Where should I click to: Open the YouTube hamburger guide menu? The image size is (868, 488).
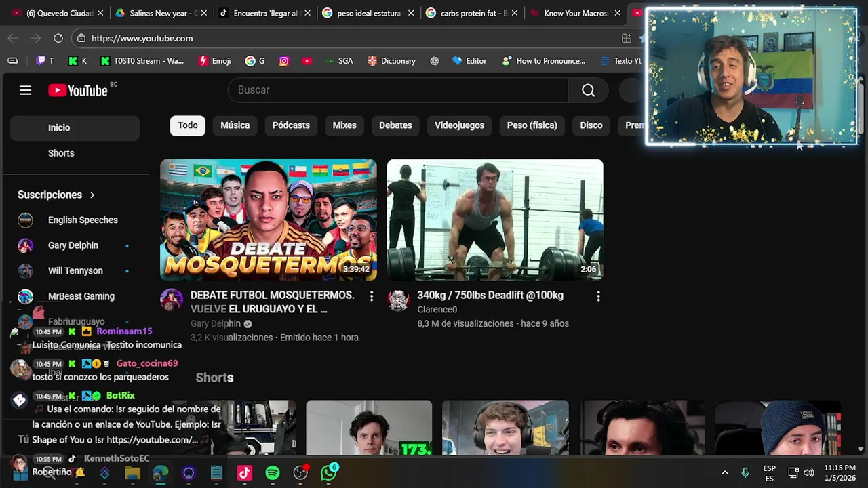[x=25, y=90]
